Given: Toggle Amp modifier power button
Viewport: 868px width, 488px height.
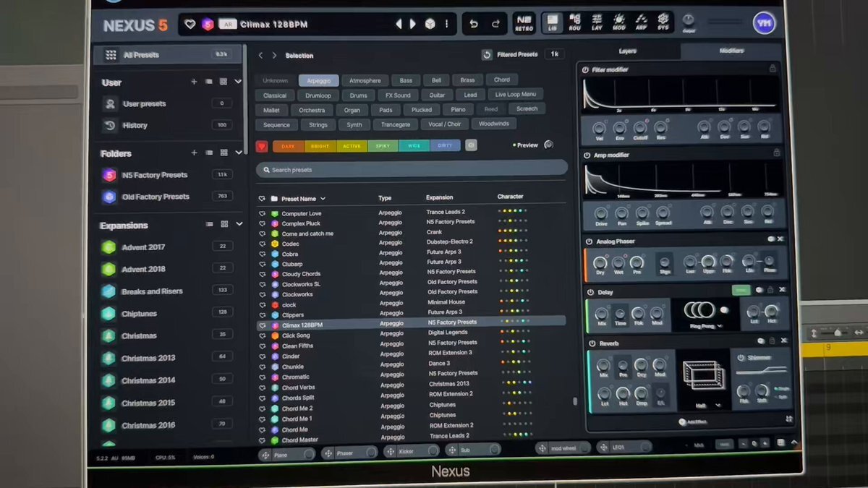Looking at the screenshot, I should click(x=586, y=155).
